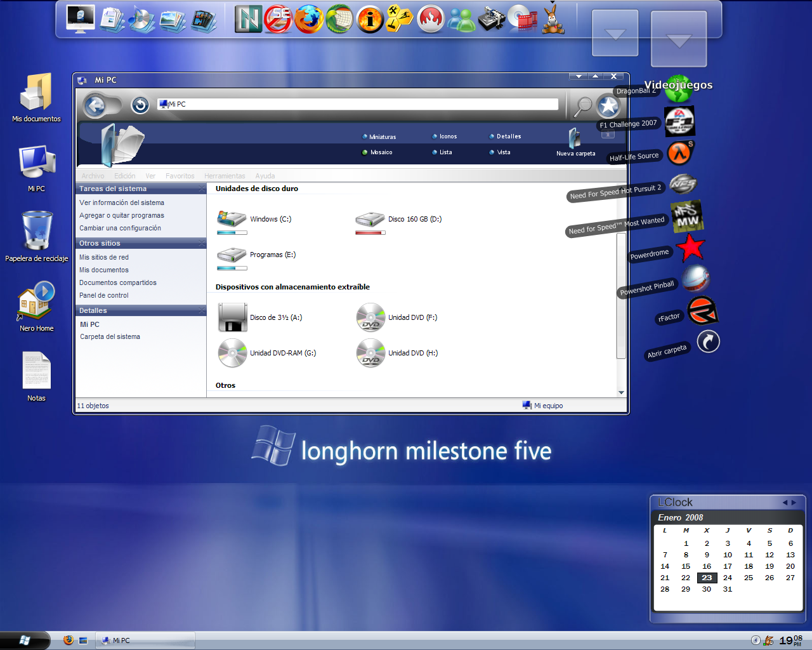Select the Miniaturas view option
The image size is (812, 650).
[379, 137]
